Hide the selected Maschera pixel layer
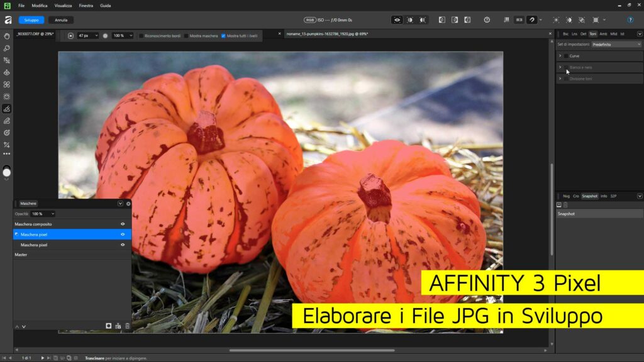Screen dimensions: 644x362 click(x=123, y=234)
